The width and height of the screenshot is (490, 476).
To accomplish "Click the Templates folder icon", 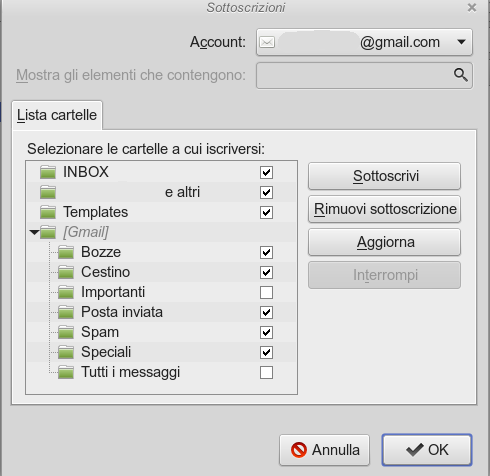I will coord(48,212).
